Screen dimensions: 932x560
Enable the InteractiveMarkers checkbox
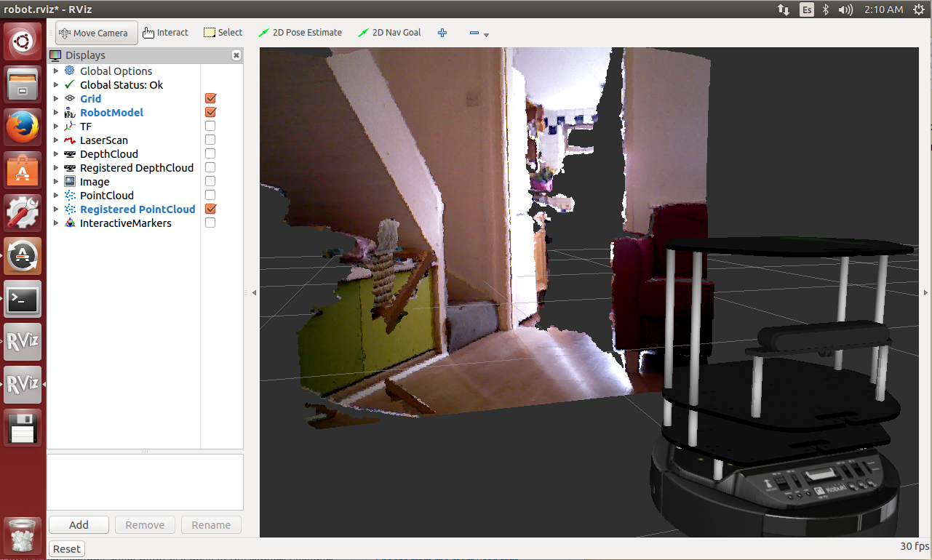coord(210,223)
